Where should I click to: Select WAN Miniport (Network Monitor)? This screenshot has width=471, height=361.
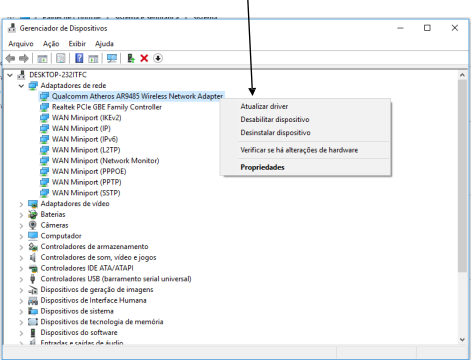106,161
